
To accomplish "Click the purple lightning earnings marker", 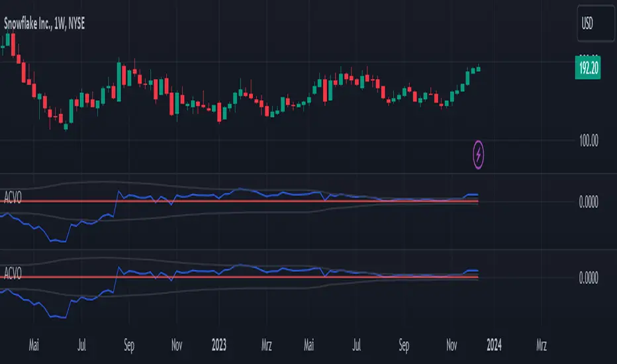I will click(x=478, y=155).
